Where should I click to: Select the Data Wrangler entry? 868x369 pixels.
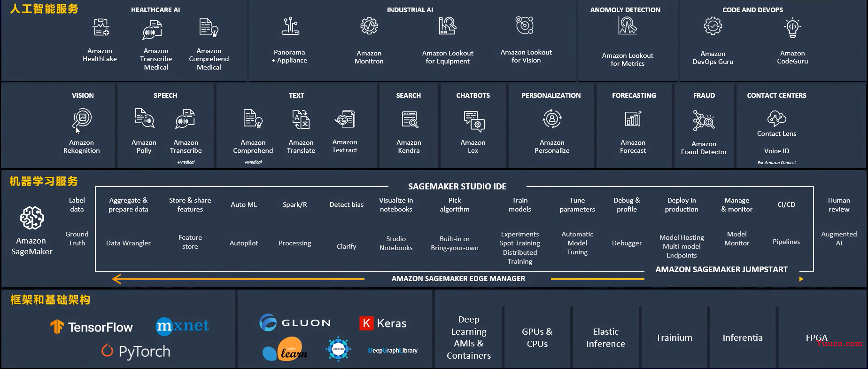tap(128, 243)
